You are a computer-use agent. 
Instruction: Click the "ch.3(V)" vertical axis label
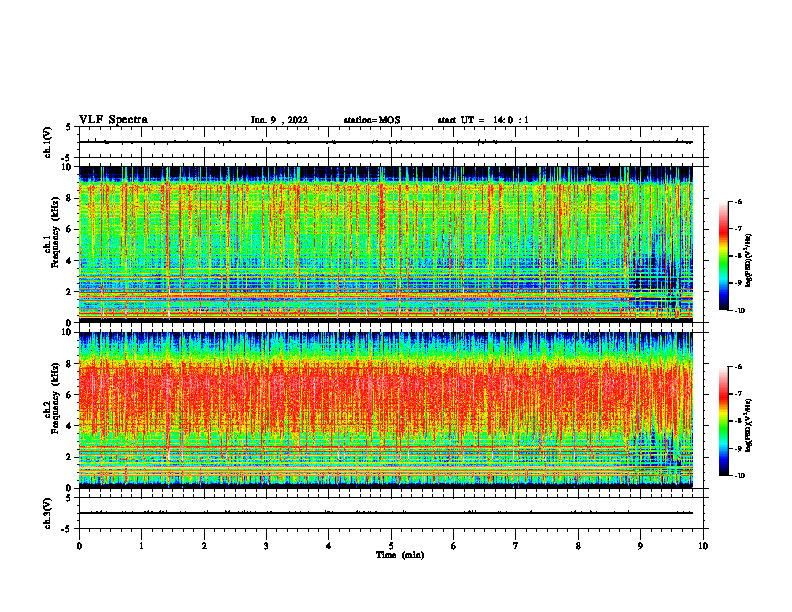pos(48,514)
